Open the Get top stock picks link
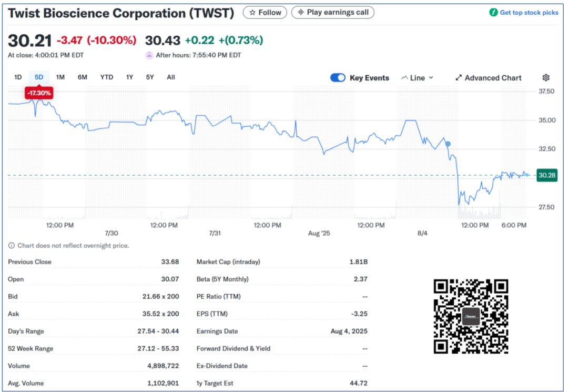568x392 pixels. [529, 13]
